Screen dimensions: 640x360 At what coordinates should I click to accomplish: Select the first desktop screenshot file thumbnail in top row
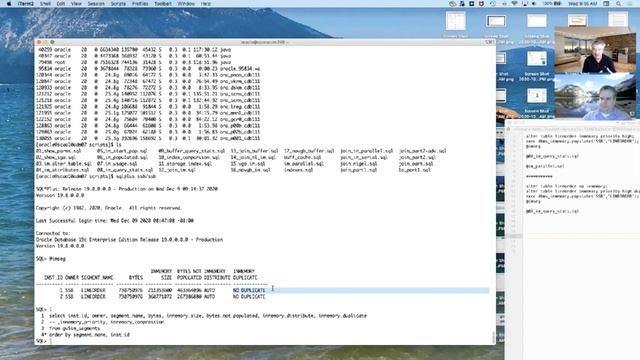(x=456, y=21)
